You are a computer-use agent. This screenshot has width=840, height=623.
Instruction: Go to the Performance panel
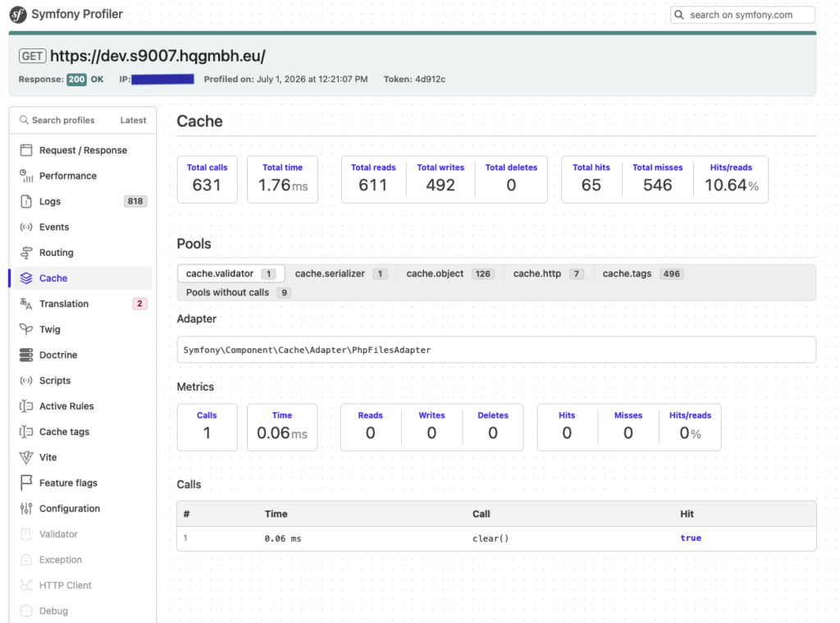[x=83, y=176]
